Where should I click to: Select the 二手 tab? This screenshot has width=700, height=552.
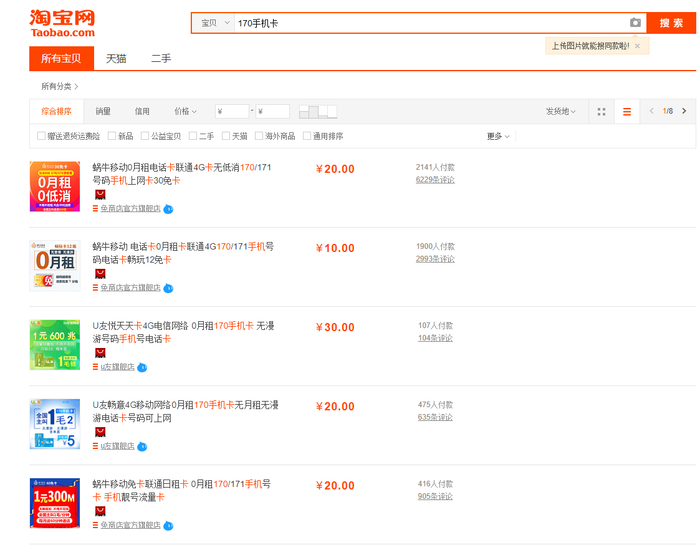(161, 59)
